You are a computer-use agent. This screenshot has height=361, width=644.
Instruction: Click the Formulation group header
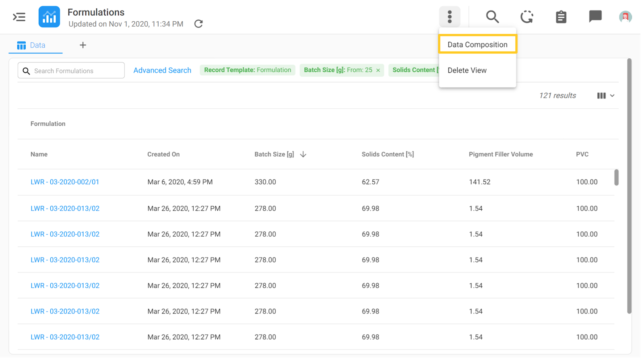point(48,124)
